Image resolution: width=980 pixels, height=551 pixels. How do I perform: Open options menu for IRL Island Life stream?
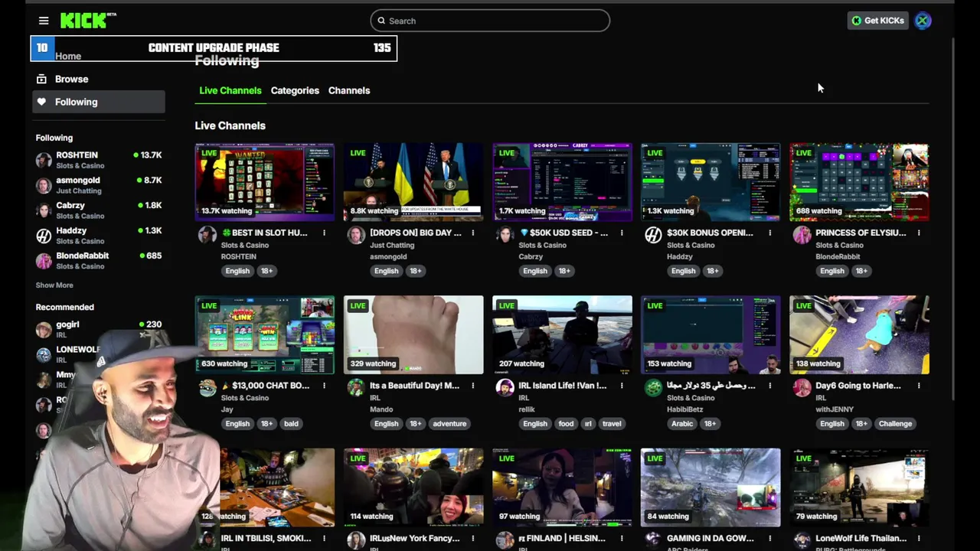pos(621,386)
